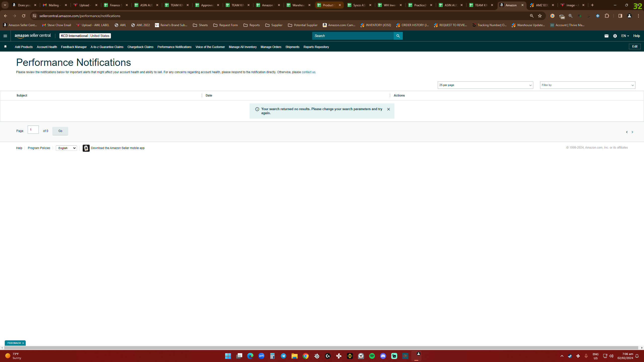Click the page number input field
Screen dimensions: 644x362
pyautogui.click(x=33, y=130)
